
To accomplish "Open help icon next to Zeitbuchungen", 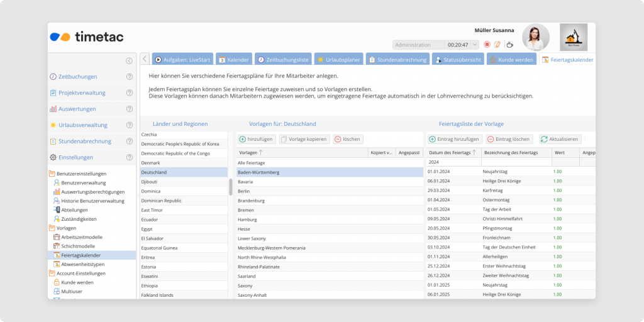I will (130, 77).
